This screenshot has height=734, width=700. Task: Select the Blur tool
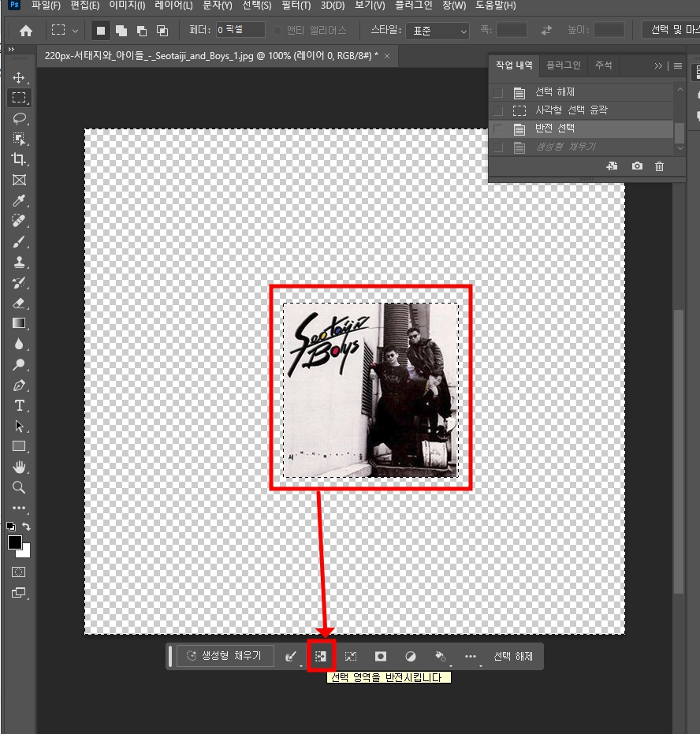click(x=19, y=344)
